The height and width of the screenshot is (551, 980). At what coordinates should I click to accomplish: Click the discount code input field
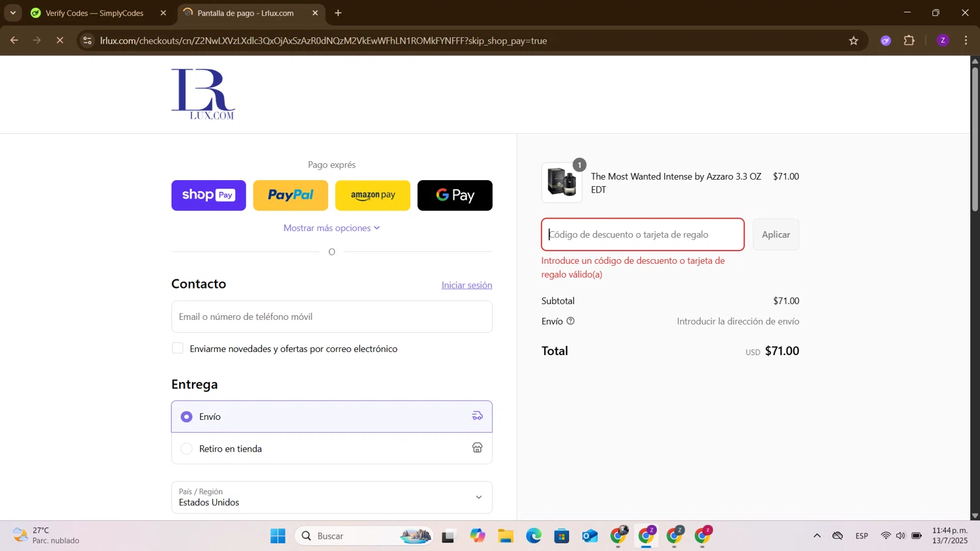click(x=643, y=234)
